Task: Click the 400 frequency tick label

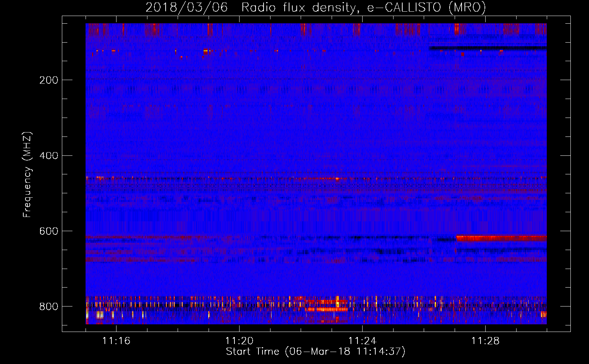Action: [x=49, y=156]
